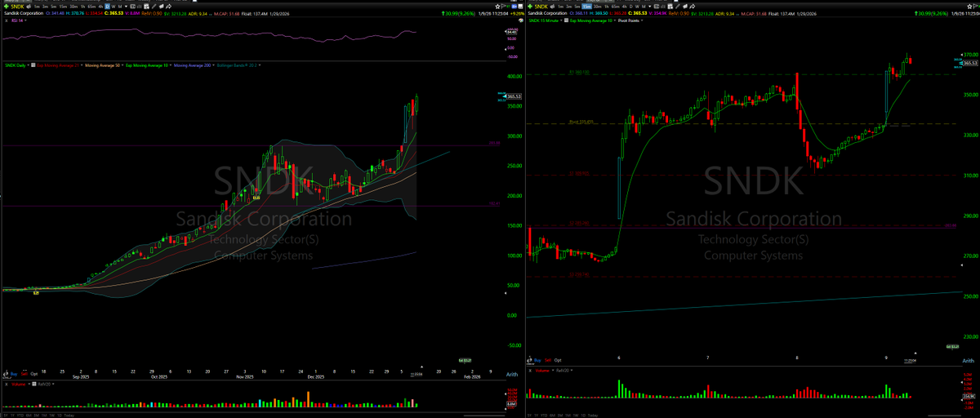Image resolution: width=980 pixels, height=418 pixels.
Task: Select 65m timeframe in left chart
Action: pyautogui.click(x=91, y=7)
